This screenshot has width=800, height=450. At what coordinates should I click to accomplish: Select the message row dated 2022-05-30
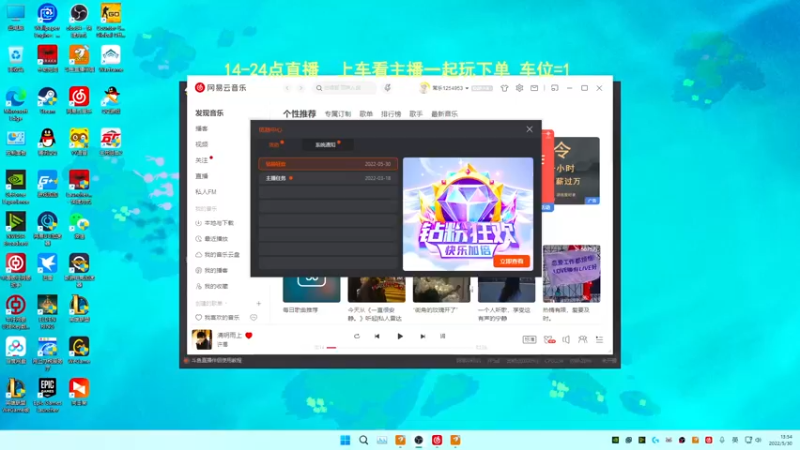click(x=328, y=164)
